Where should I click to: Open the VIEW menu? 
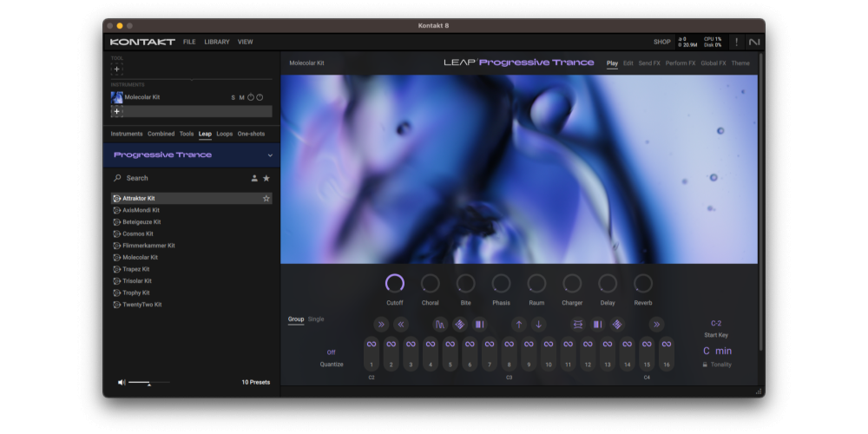pyautogui.click(x=246, y=42)
